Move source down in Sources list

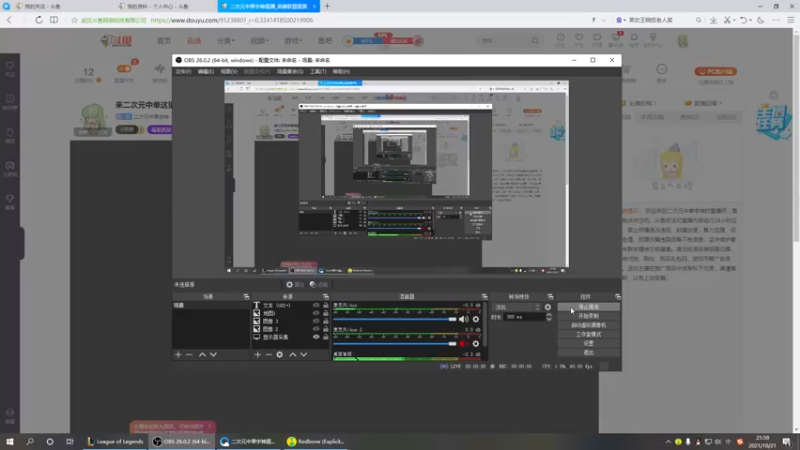click(x=304, y=355)
